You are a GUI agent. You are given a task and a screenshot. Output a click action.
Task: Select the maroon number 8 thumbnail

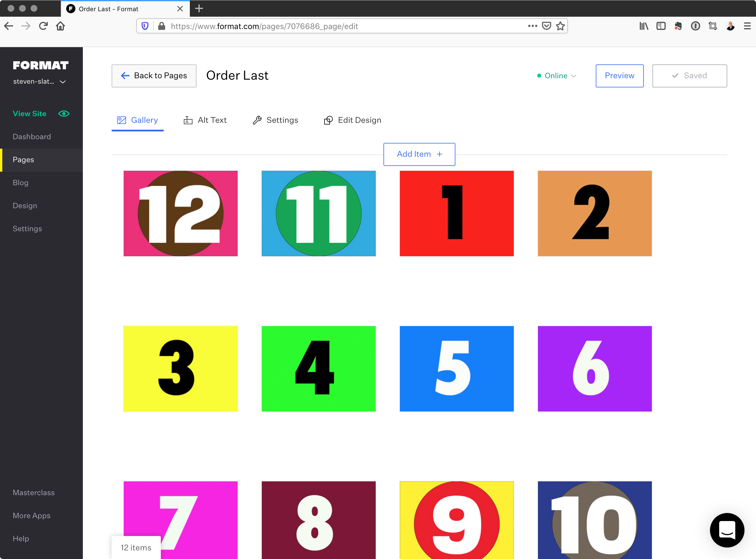(318, 520)
